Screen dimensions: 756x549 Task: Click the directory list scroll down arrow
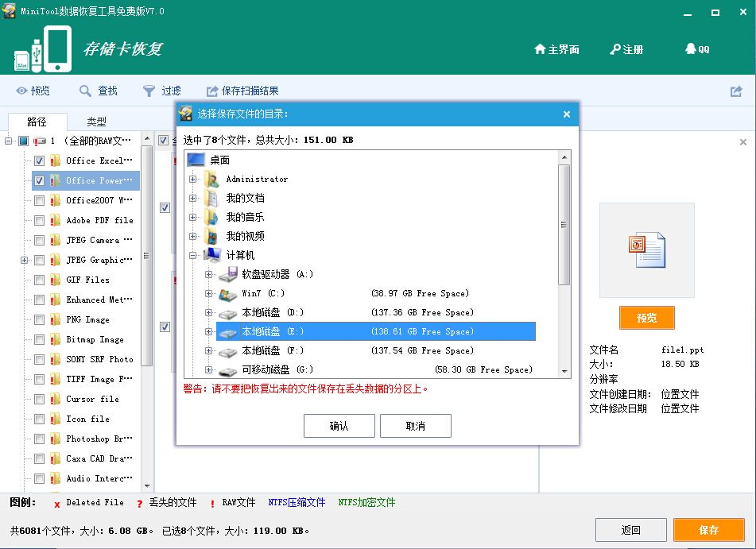pos(564,372)
